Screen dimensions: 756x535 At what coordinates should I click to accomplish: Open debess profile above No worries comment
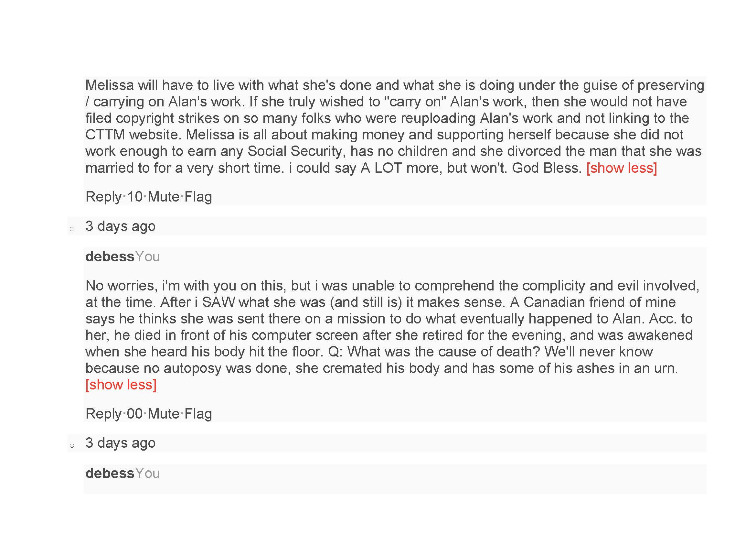pos(110,256)
